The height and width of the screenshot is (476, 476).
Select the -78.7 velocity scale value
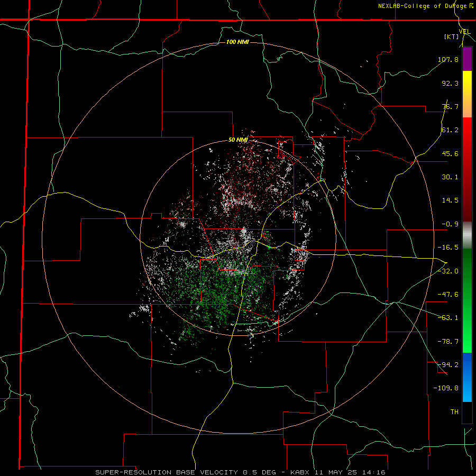click(448, 342)
